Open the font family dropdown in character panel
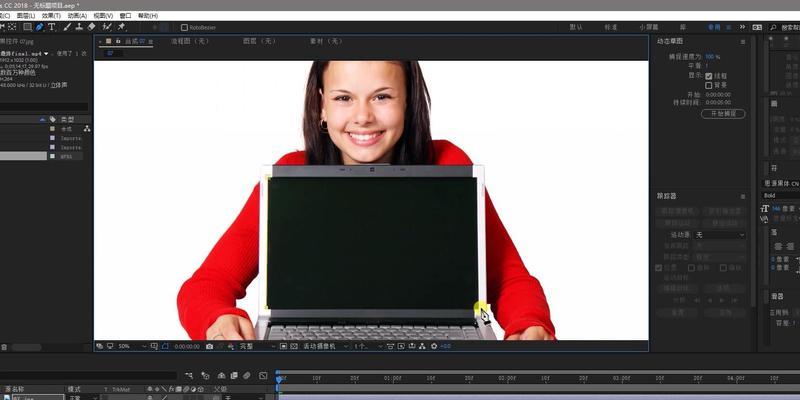This screenshot has height=400, width=800. pyautogui.click(x=781, y=183)
